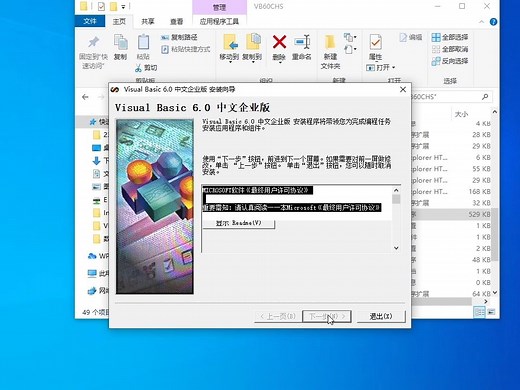
Task: Select the file row sized 168 KB
Action: 452,192
